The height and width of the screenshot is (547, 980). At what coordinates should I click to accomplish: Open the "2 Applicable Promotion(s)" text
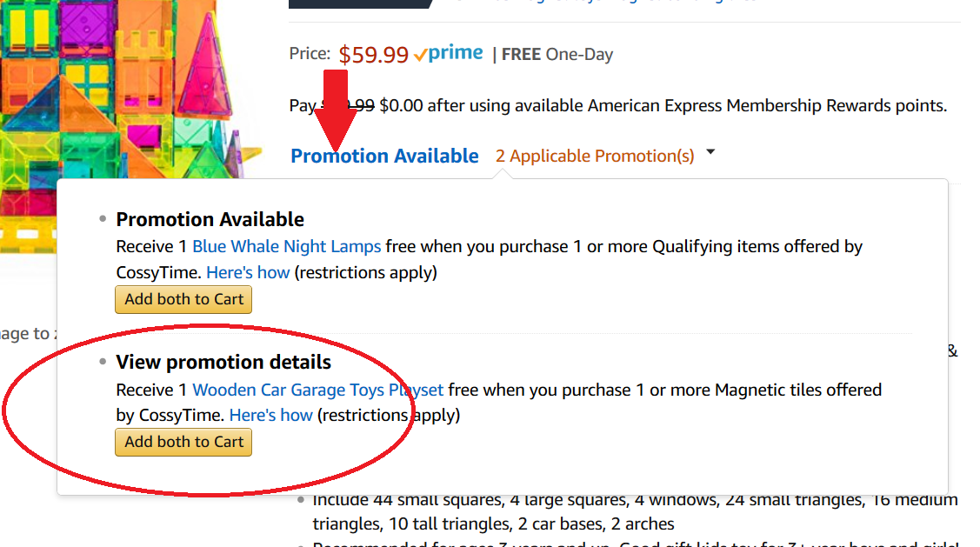tap(595, 157)
